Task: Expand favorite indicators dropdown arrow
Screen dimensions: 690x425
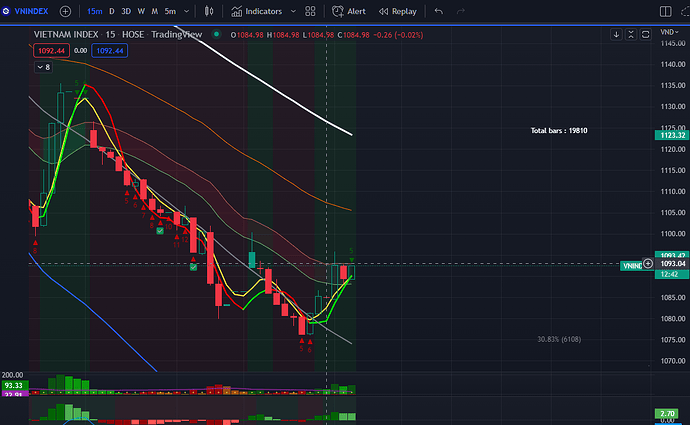Action: pos(293,11)
